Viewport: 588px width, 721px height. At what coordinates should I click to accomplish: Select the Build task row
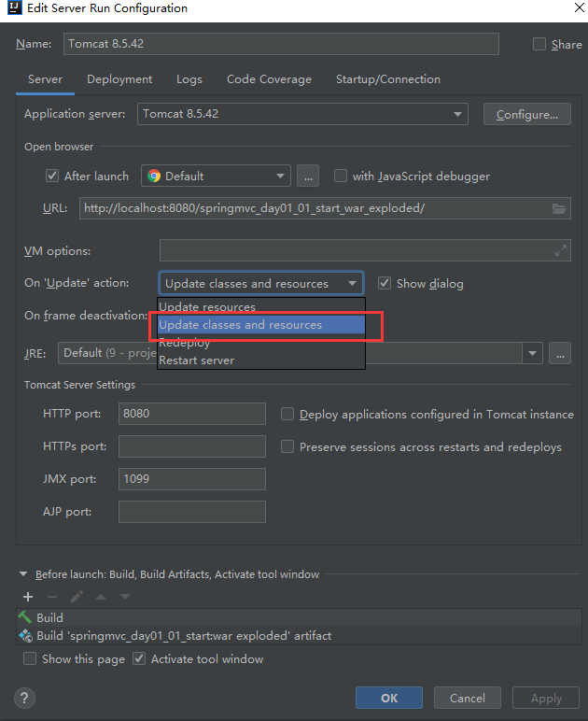[299, 617]
